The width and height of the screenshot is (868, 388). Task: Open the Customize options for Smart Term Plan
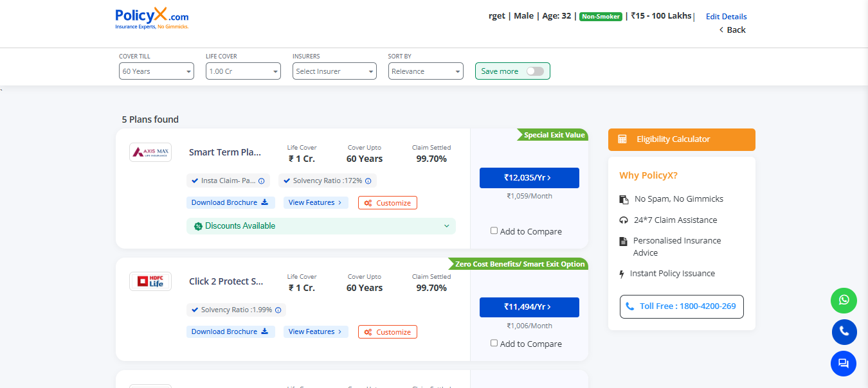[387, 202]
